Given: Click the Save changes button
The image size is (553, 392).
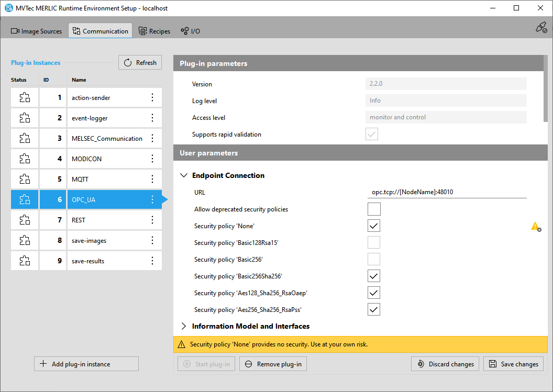Looking at the screenshot, I should click(x=513, y=364).
